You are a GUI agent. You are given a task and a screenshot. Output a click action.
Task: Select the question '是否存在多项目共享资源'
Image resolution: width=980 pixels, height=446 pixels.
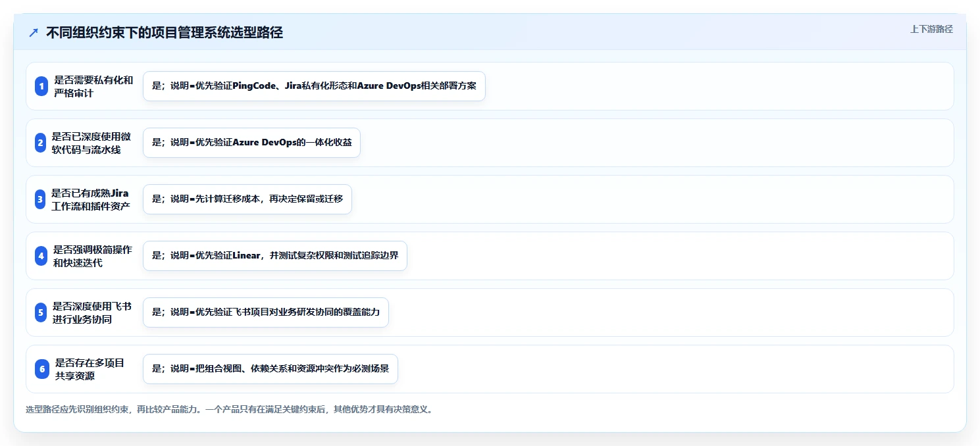tap(90, 369)
